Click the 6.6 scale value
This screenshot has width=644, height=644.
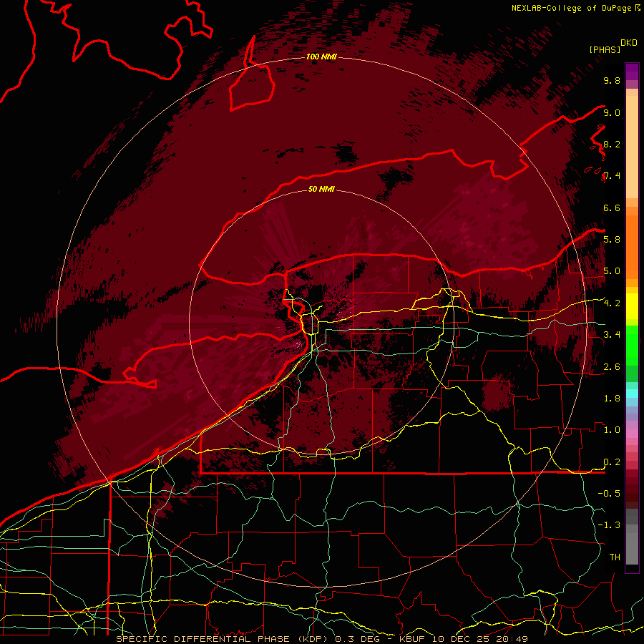click(x=612, y=208)
